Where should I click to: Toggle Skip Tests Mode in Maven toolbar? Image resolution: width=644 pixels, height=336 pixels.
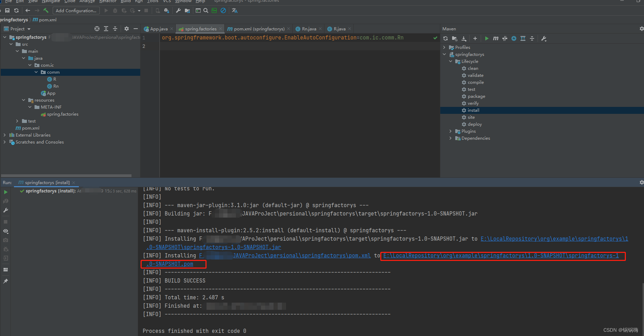point(514,38)
